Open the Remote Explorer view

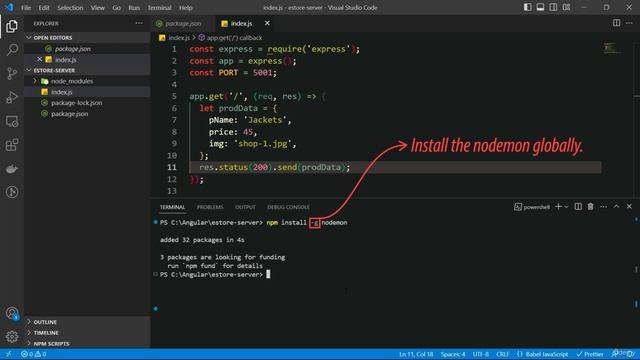[x=12, y=121]
